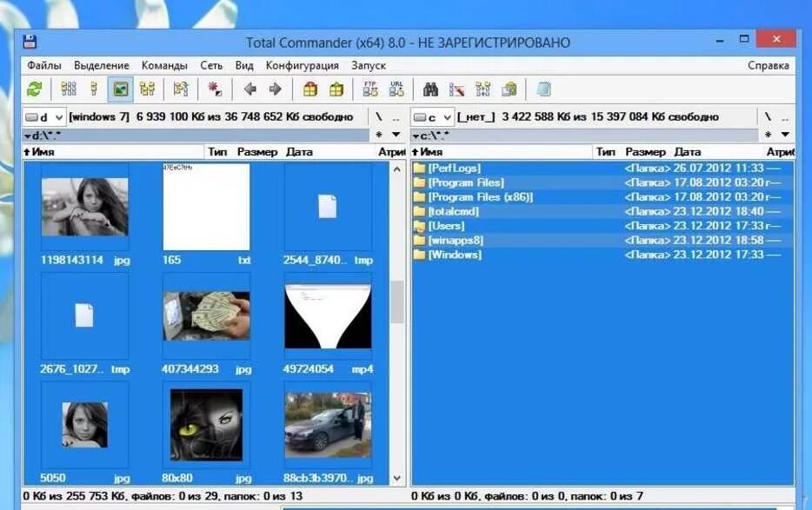812x510 pixels.
Task: Open left panel directory hotlist asterisk
Action: point(379,135)
